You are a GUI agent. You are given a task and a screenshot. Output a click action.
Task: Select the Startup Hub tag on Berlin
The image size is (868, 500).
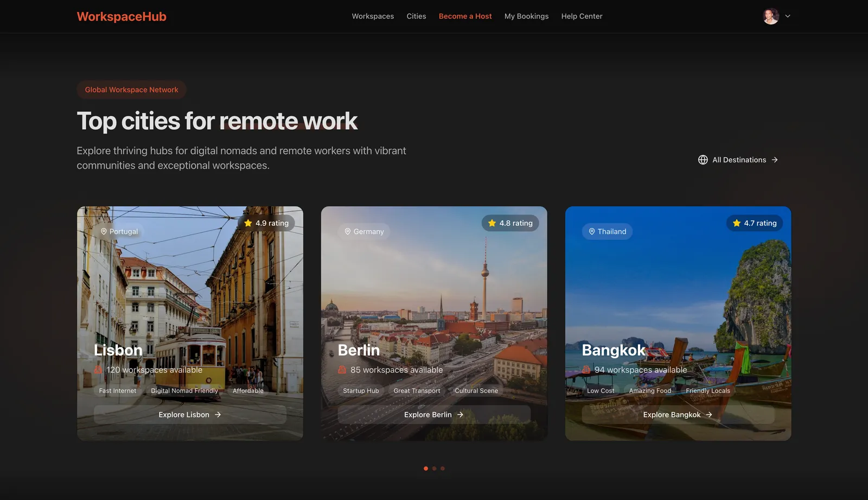[361, 391]
